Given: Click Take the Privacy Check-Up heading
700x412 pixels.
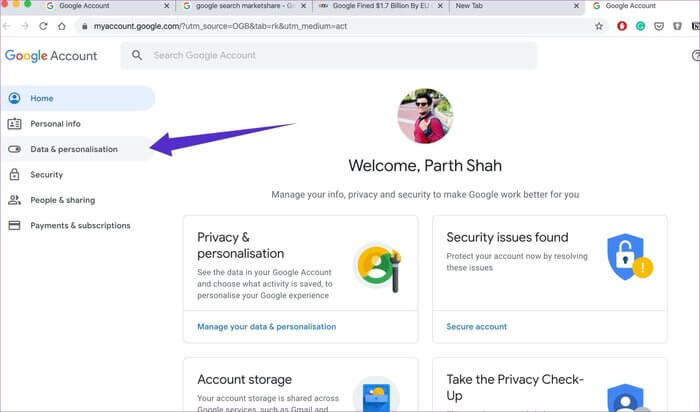Looking at the screenshot, I should [515, 387].
